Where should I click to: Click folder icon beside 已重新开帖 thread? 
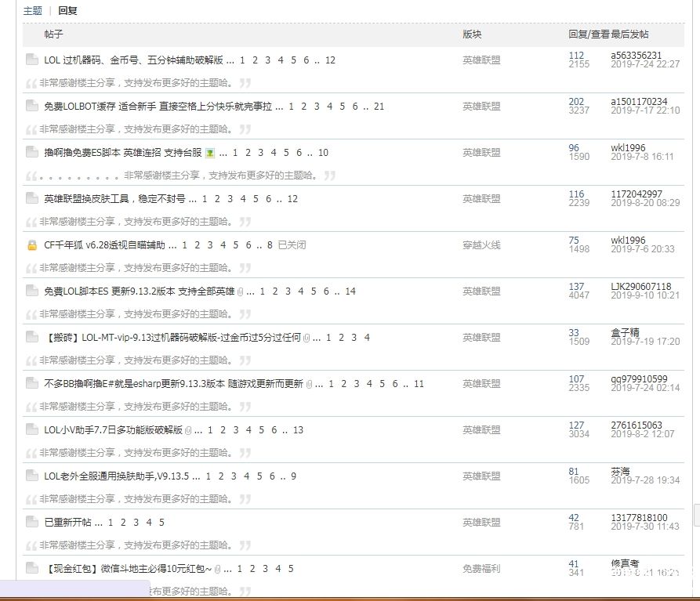[x=31, y=522]
